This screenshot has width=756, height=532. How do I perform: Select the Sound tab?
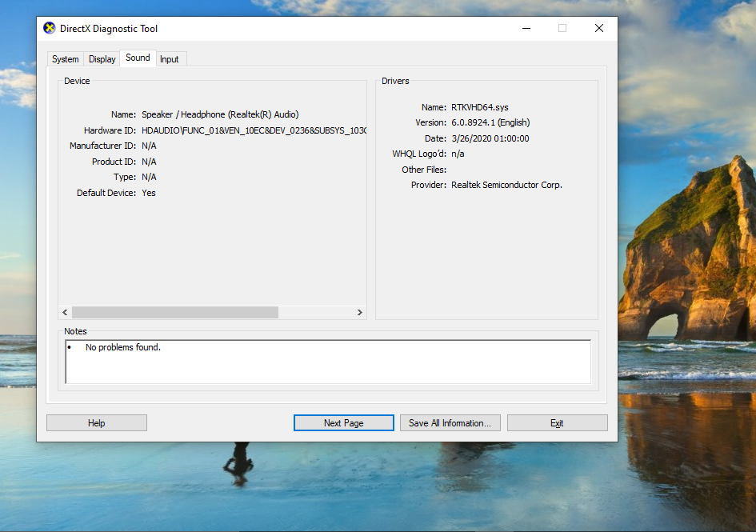(x=138, y=58)
